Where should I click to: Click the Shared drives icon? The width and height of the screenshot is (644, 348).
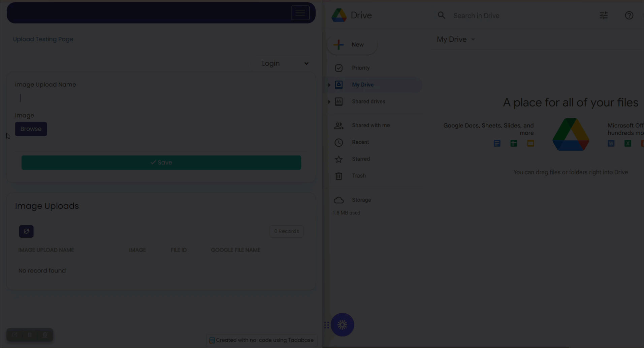(x=339, y=101)
